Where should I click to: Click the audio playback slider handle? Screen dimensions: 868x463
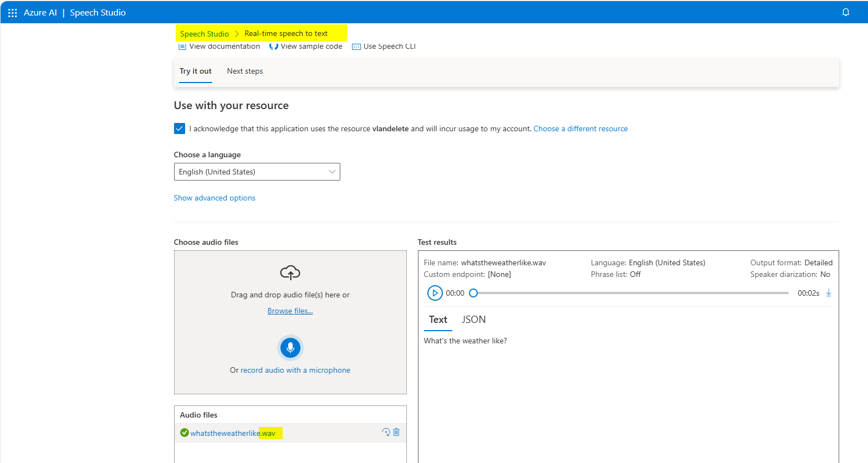point(473,293)
